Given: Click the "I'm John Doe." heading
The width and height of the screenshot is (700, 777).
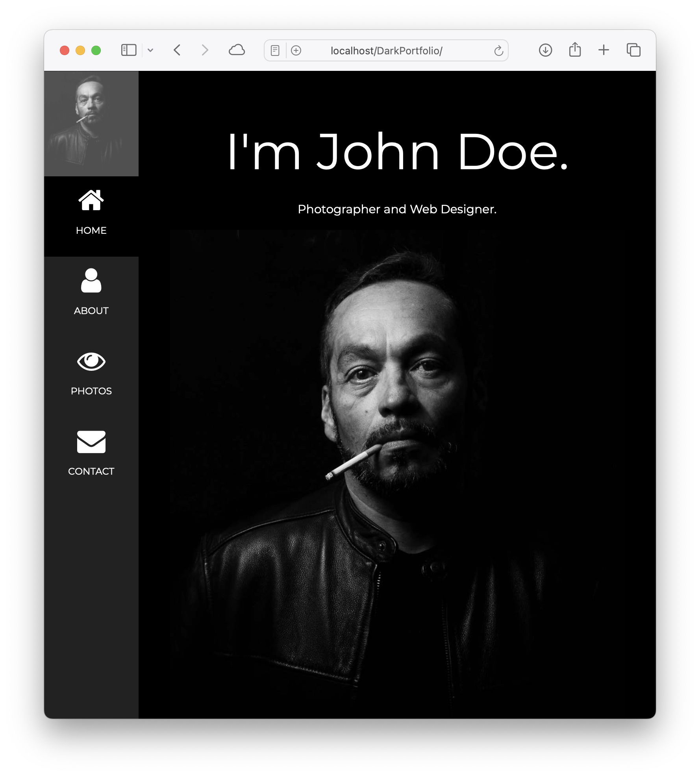Looking at the screenshot, I should pyautogui.click(x=397, y=152).
